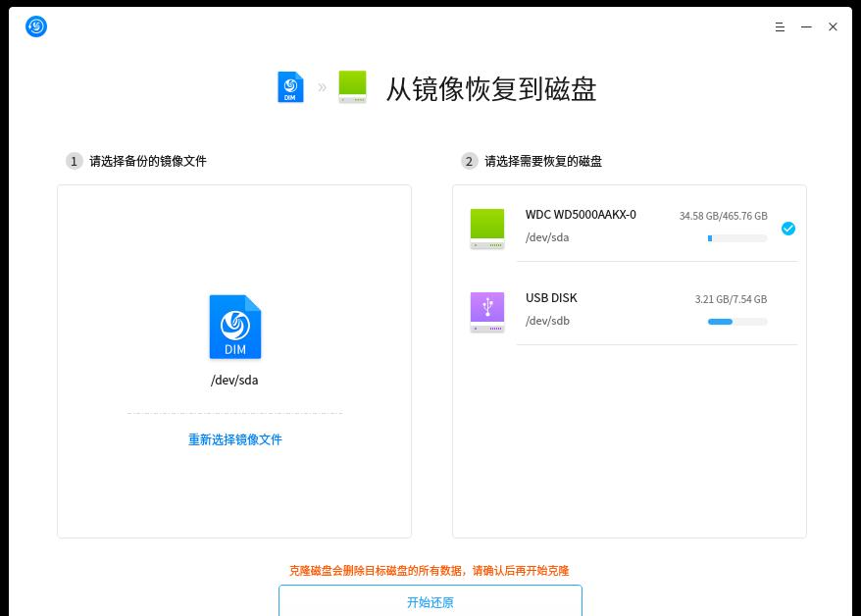Click 重新选择镜像文件 link
Image resolution: width=861 pixels, height=616 pixels.
(x=235, y=439)
